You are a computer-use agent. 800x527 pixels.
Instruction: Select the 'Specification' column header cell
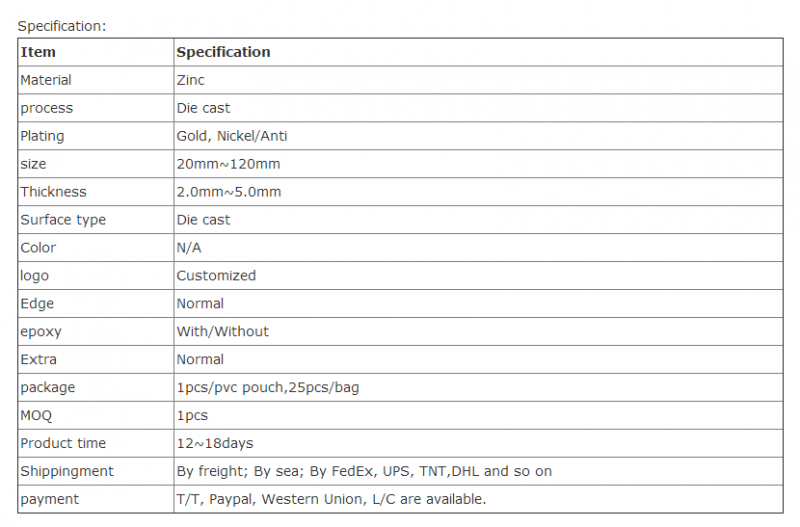point(478,52)
